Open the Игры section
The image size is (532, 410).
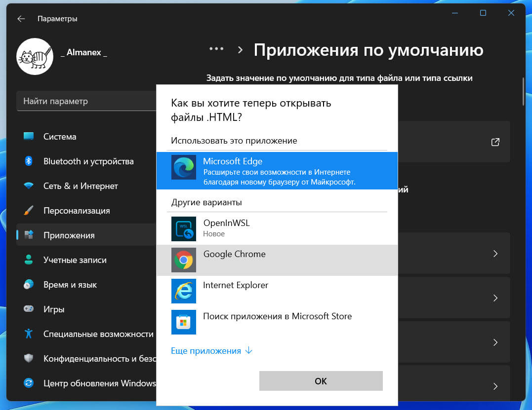click(86, 309)
